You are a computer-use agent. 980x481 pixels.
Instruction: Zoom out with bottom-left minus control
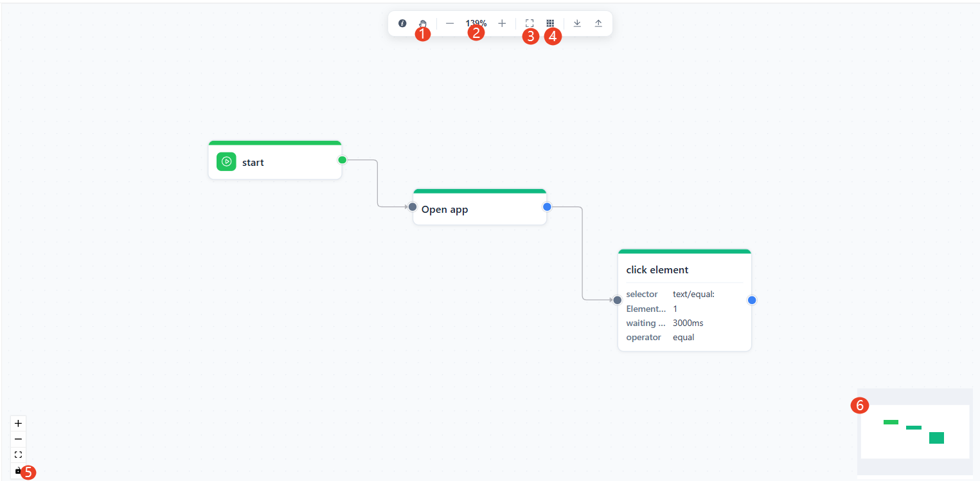point(18,439)
